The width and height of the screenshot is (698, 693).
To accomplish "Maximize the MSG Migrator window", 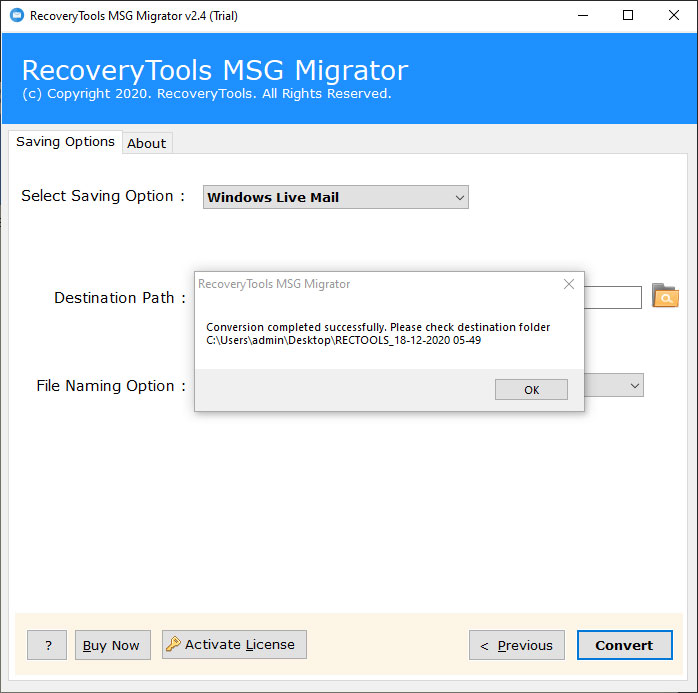I will click(628, 16).
